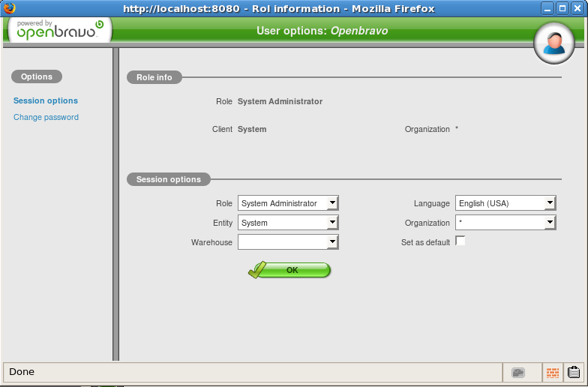588x387 pixels.
Task: Click the Options sidebar header
Action: (x=37, y=76)
